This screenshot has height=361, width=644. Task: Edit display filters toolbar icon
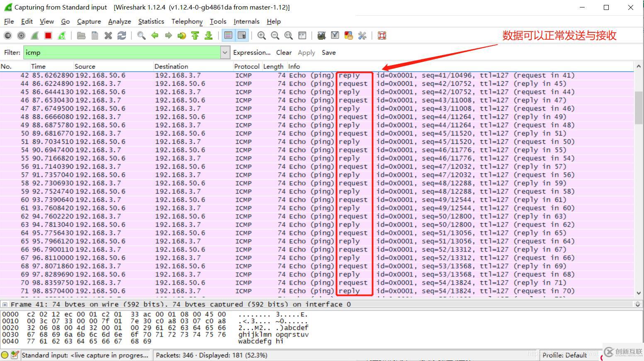tap(335, 36)
